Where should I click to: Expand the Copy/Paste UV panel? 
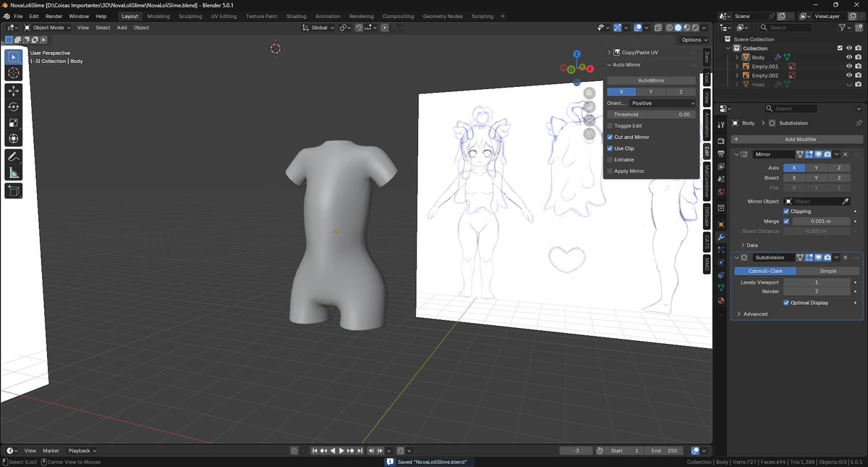coord(609,52)
